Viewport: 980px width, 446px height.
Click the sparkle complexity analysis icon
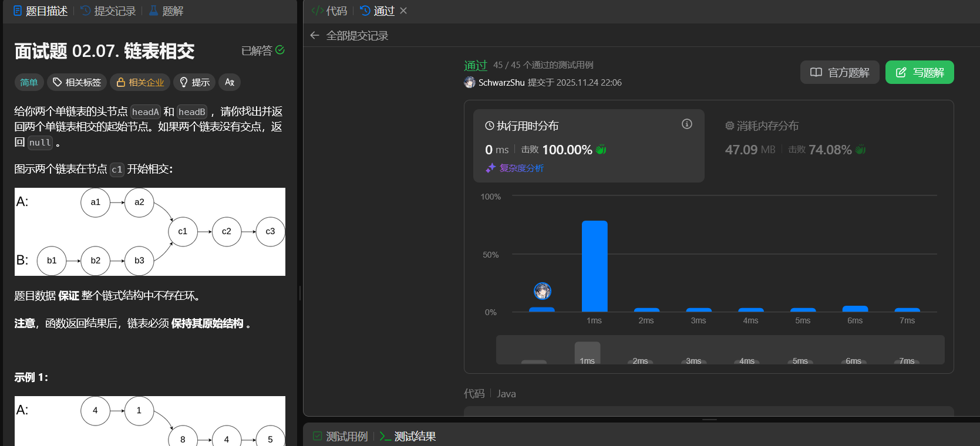pos(491,168)
